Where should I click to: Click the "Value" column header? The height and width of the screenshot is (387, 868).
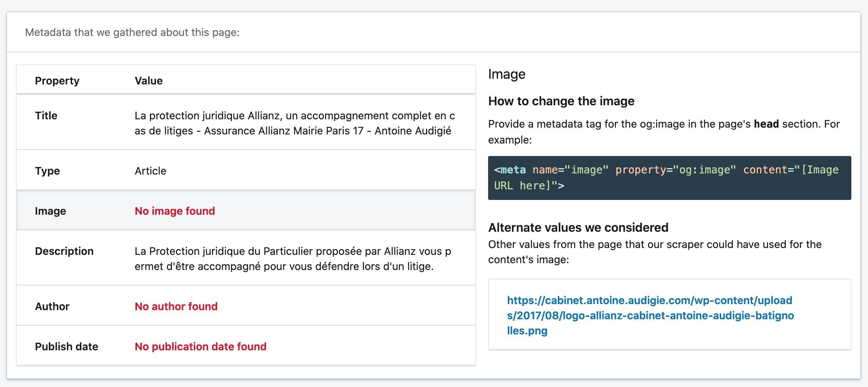(149, 81)
